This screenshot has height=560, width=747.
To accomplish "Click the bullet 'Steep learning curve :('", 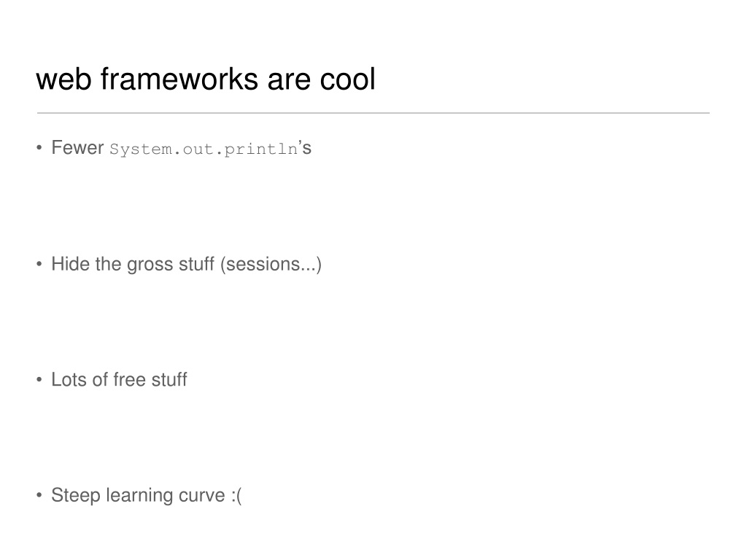I will tap(146, 495).
